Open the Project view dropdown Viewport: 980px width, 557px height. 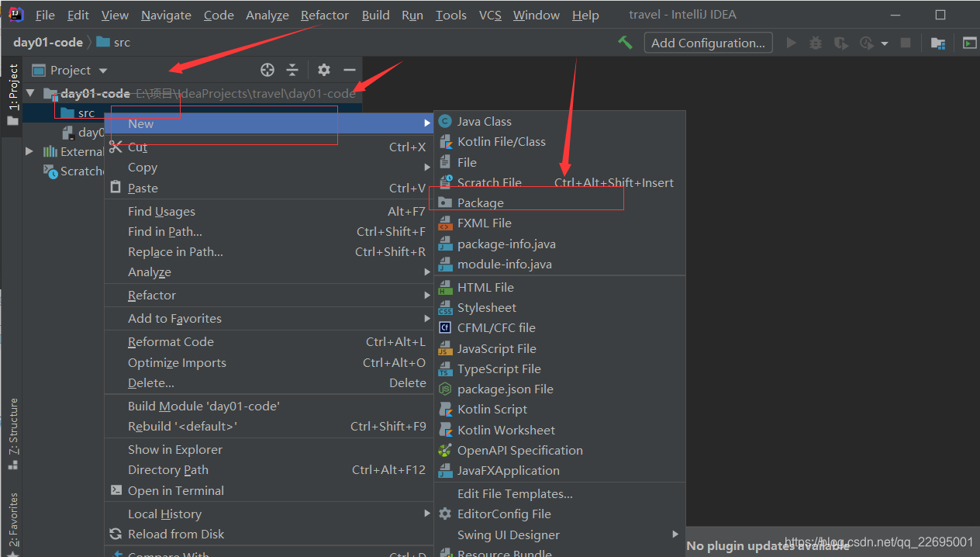coord(103,71)
